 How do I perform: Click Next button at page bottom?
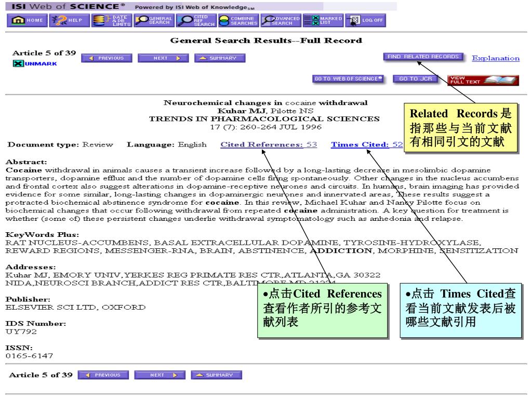[160, 375]
